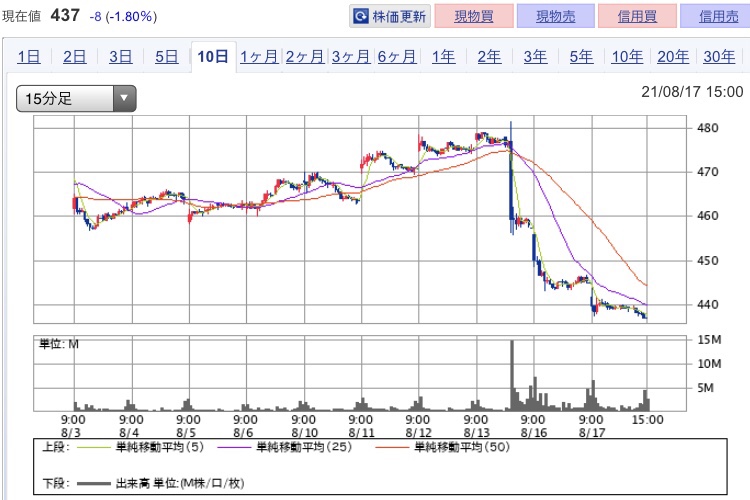Switch to the 3年 chart tab
This screenshot has width=750, height=500.
[x=535, y=57]
